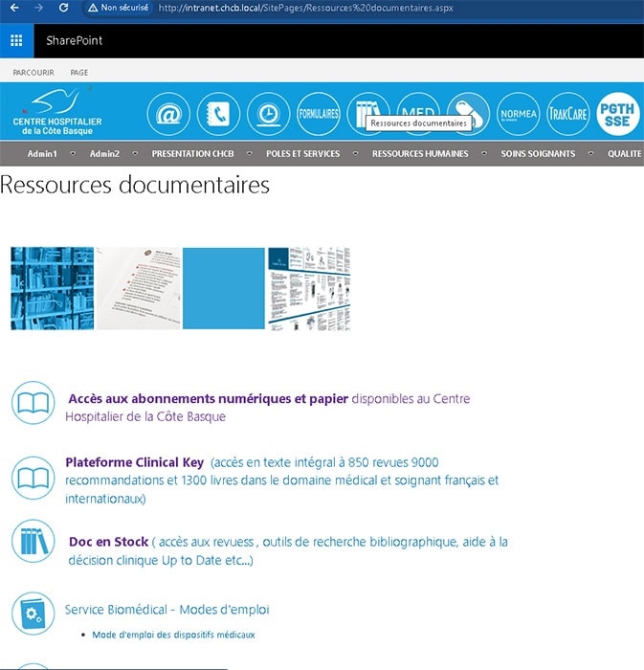Open the PAGE ribbon tab
This screenshot has width=644, height=670.
79,72
